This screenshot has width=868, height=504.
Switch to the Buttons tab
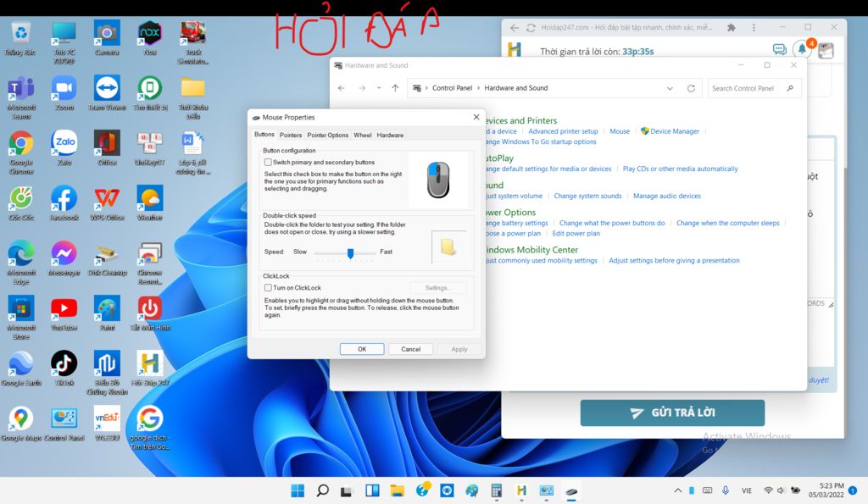point(264,135)
